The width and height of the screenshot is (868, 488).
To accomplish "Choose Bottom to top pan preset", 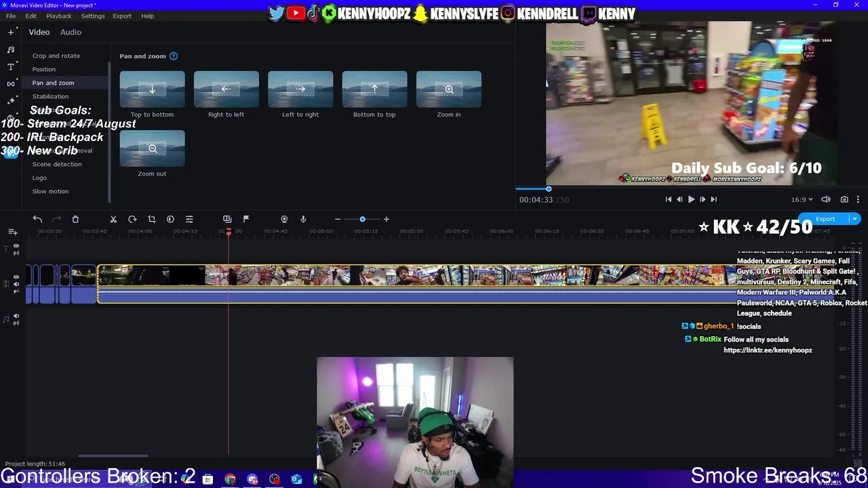I will [374, 89].
